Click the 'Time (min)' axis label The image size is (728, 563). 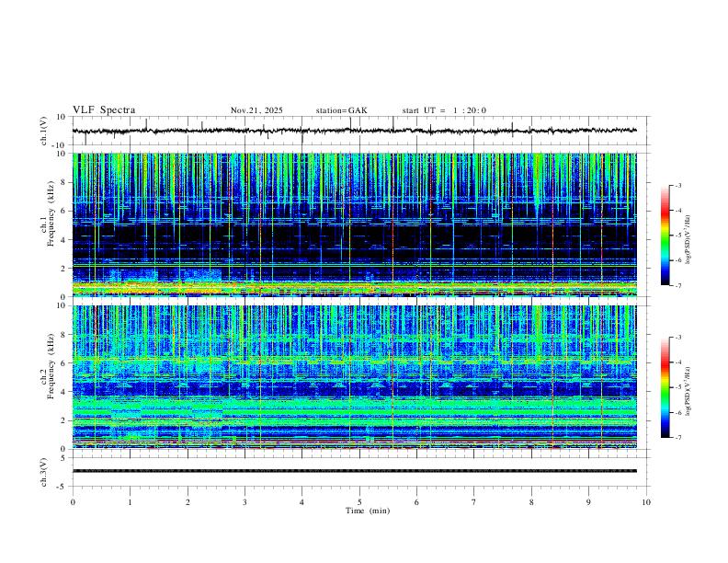point(368,511)
